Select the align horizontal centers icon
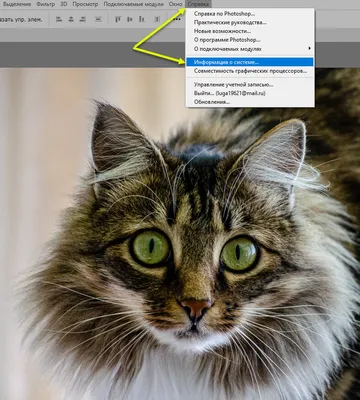Screen dimensions: 360x400 (x=71, y=19)
